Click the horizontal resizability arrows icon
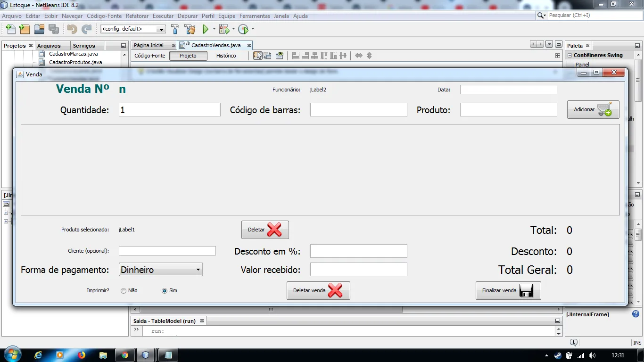The image size is (644, 362). pos(359,56)
